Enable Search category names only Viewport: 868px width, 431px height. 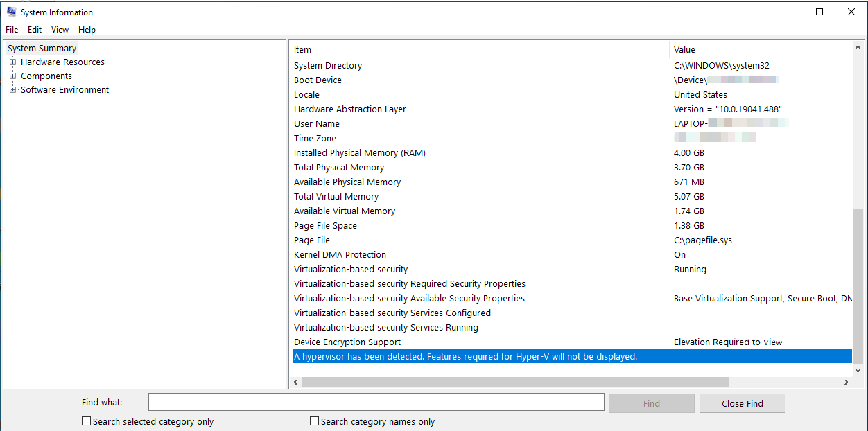(x=315, y=421)
